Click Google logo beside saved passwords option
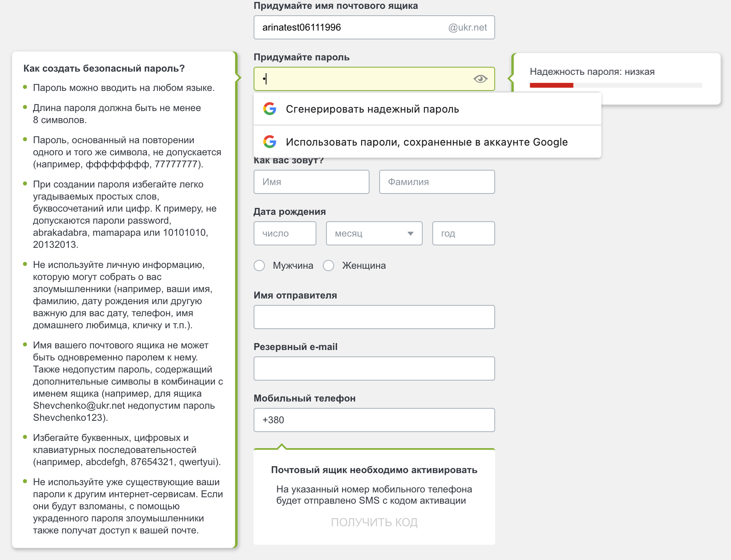731x560 pixels. pos(270,142)
